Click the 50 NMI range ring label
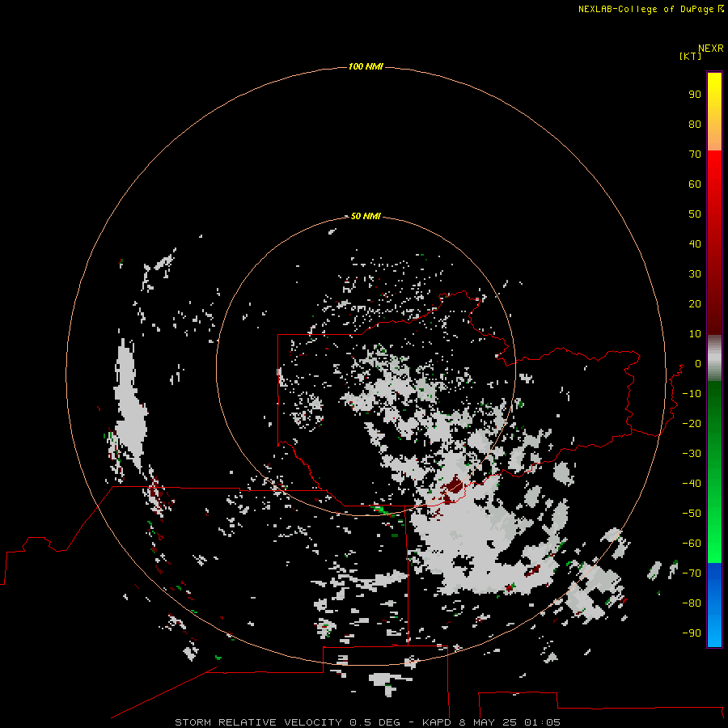The image size is (728, 728). [366, 216]
